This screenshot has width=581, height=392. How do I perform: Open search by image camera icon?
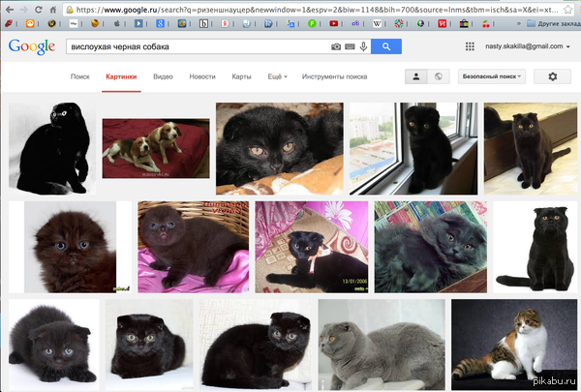[x=336, y=46]
